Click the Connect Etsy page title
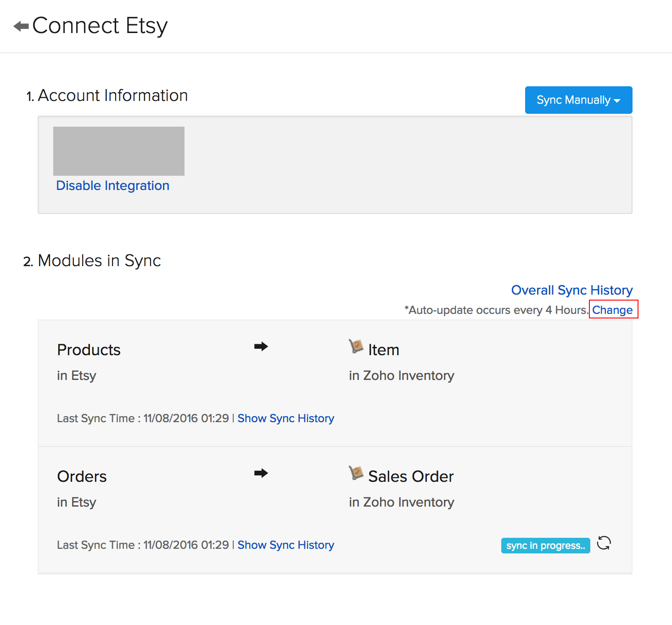Viewport: 672px width, 625px height. pyautogui.click(x=100, y=26)
